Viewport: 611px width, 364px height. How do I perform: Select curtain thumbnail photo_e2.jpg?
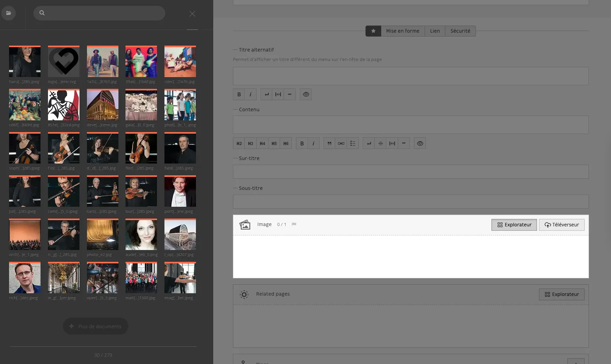[x=103, y=235]
